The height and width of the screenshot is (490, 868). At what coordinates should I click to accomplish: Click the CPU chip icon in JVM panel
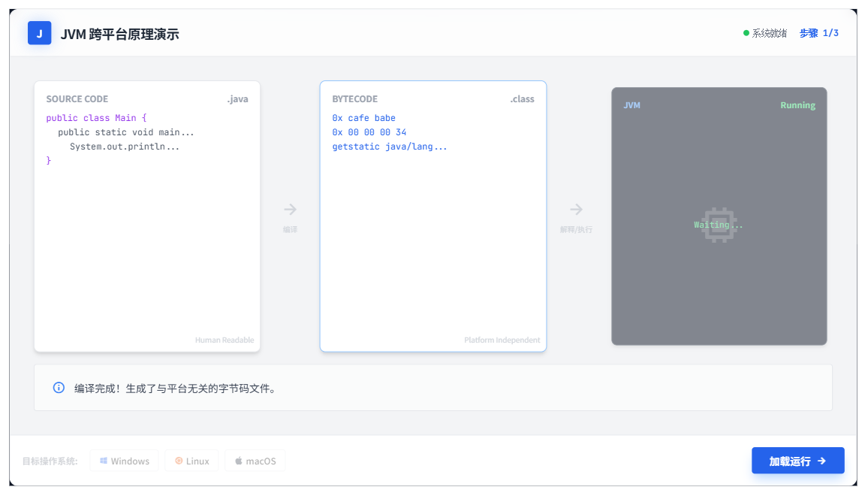click(x=719, y=225)
